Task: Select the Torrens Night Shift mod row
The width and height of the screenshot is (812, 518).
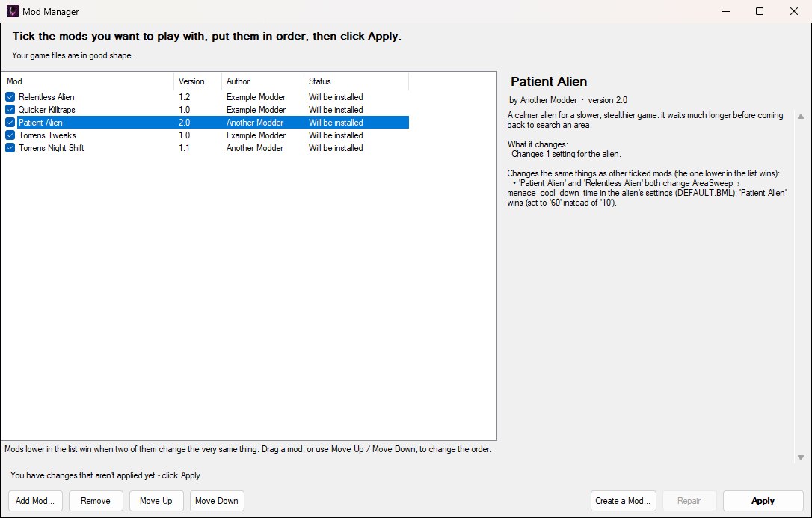Action: (205, 148)
